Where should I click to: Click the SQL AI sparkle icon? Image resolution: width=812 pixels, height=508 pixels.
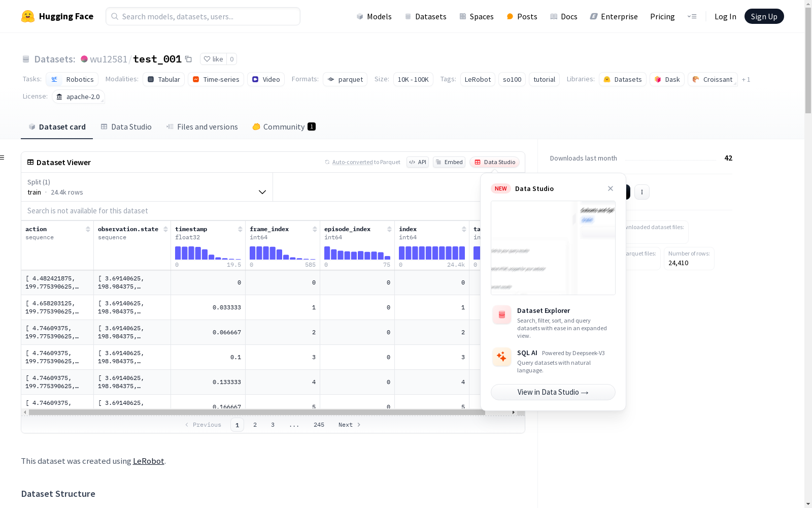coord(501,357)
